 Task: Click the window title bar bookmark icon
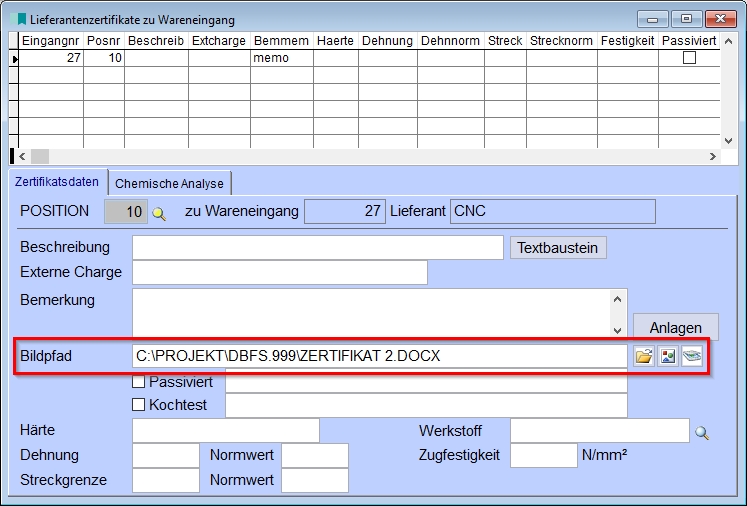(21, 19)
